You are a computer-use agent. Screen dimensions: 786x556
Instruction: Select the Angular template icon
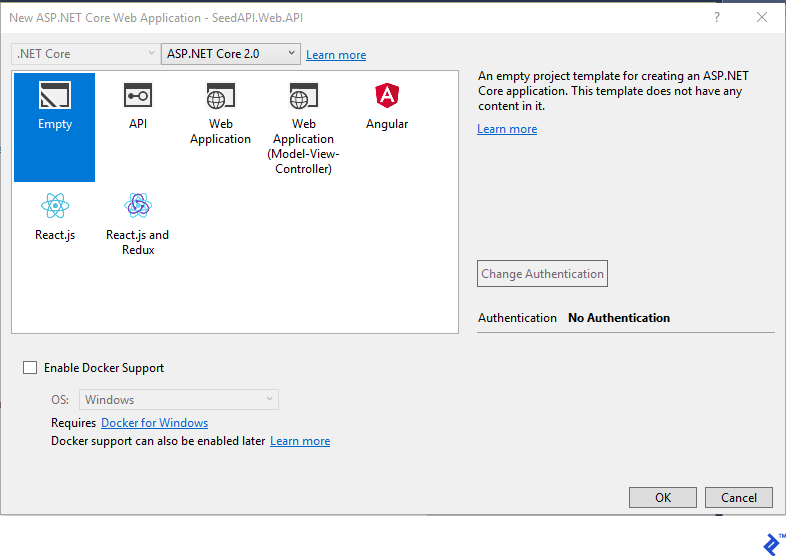coord(386,97)
